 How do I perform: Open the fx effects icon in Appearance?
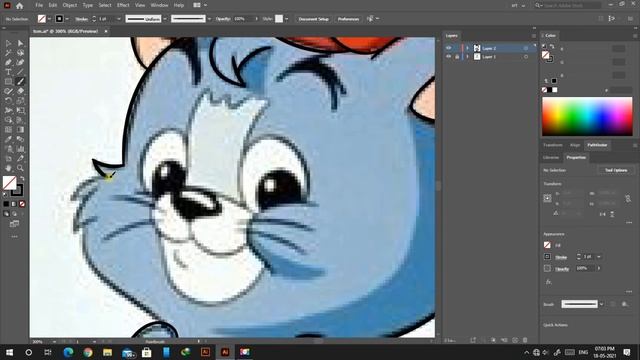[x=549, y=282]
